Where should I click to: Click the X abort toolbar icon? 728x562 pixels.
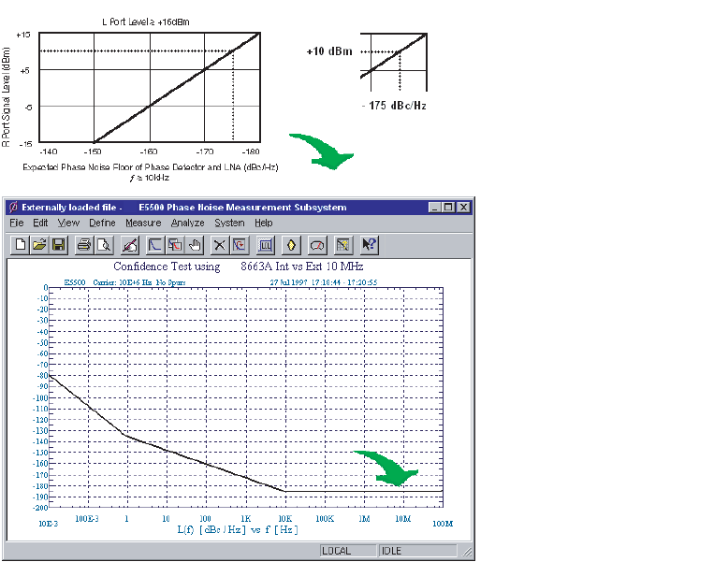tap(219, 245)
